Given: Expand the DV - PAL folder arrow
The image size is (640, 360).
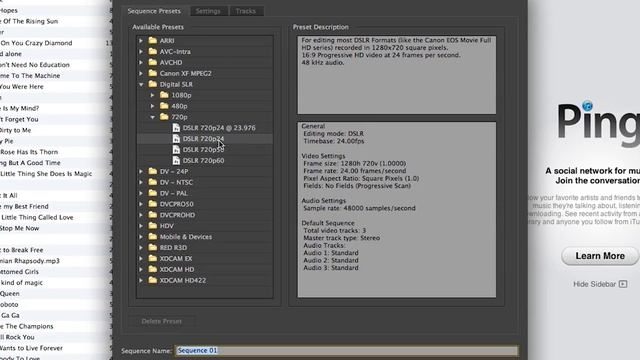Looking at the screenshot, I should point(141,193).
